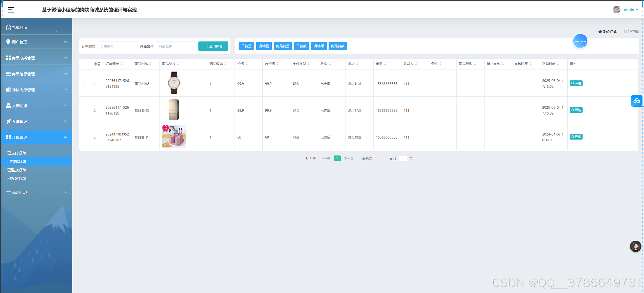Click the 查询信息 search button
This screenshot has height=293, width=644.
(213, 46)
